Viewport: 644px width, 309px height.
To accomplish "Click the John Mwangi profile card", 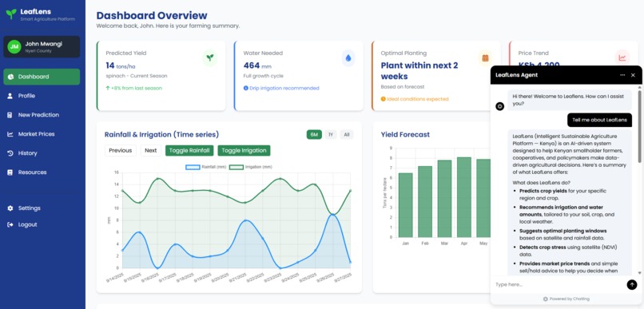I will [42, 47].
